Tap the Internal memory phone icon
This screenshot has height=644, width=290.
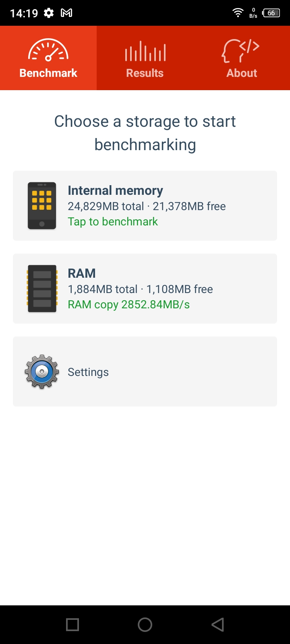[42, 206]
